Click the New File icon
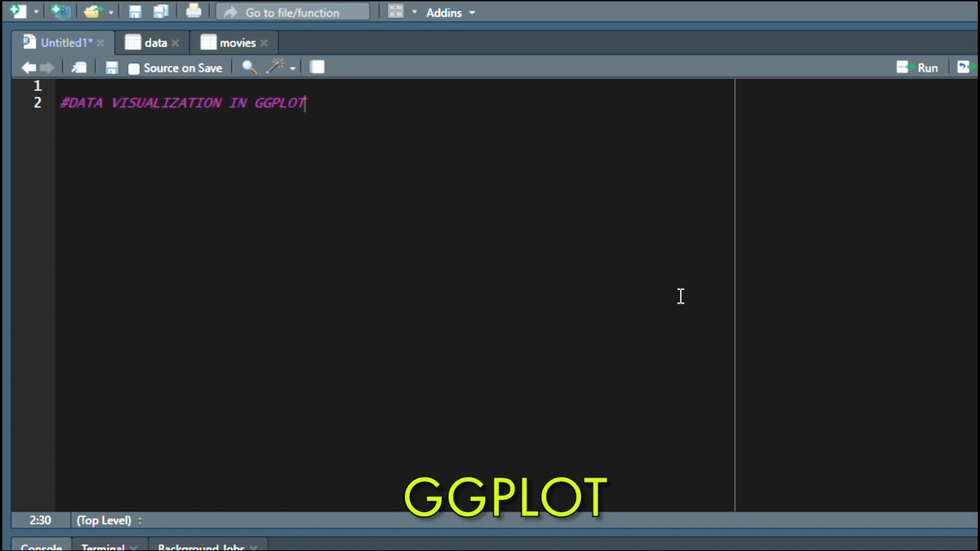The image size is (980, 551). pos(18,11)
